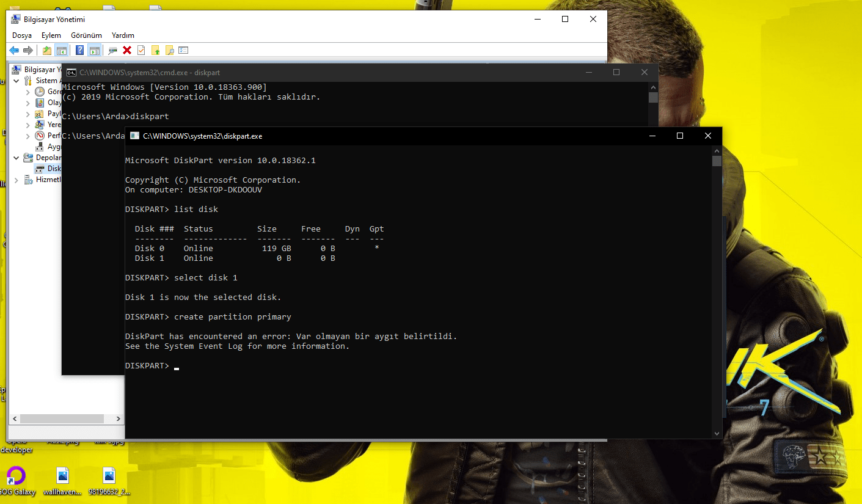Click "See the System Event Log" line

click(x=238, y=346)
